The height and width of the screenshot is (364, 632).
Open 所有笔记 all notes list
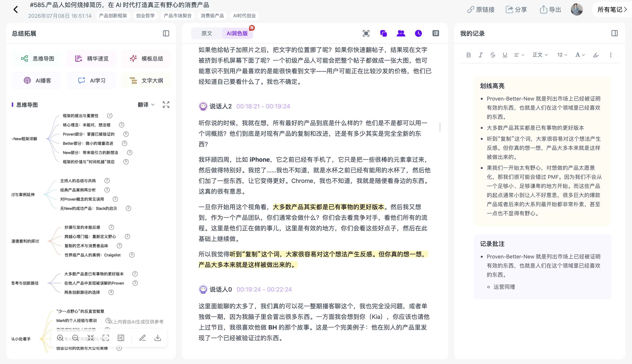pos(612,10)
